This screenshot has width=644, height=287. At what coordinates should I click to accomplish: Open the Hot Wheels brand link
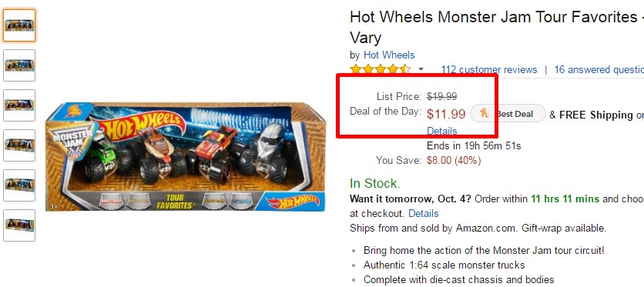point(389,55)
